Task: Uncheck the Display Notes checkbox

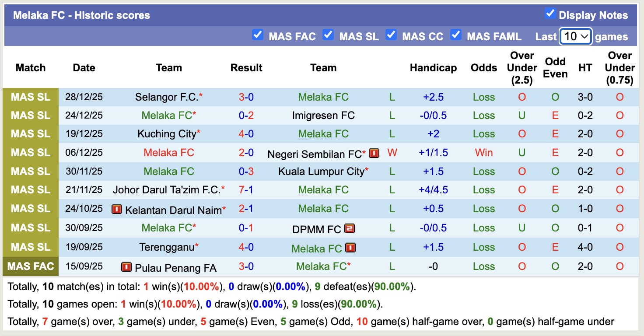Action: coord(550,14)
